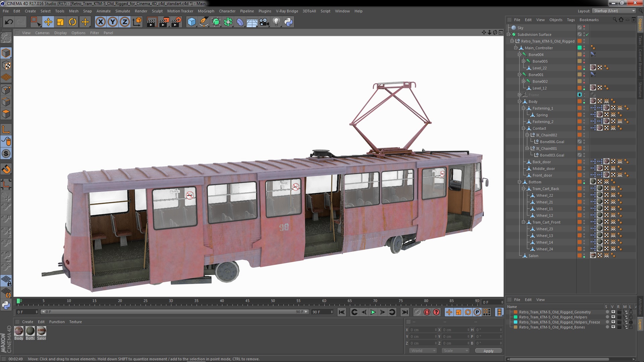Collapse the Body object tree

pos(520,102)
